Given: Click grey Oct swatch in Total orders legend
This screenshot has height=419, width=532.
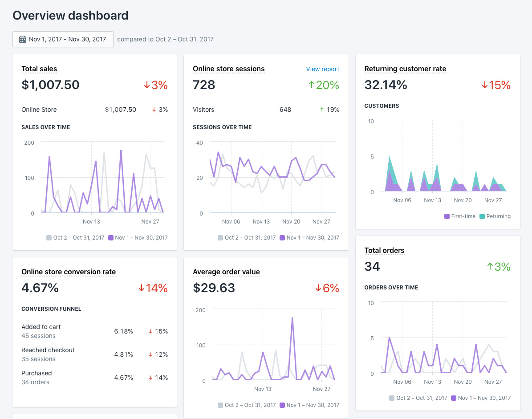Looking at the screenshot, I should pos(392,398).
